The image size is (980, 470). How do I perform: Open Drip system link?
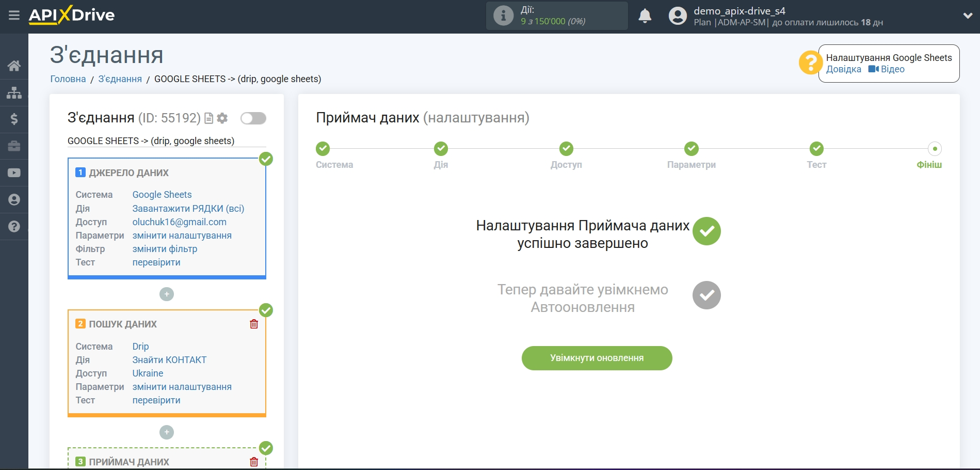tap(140, 347)
